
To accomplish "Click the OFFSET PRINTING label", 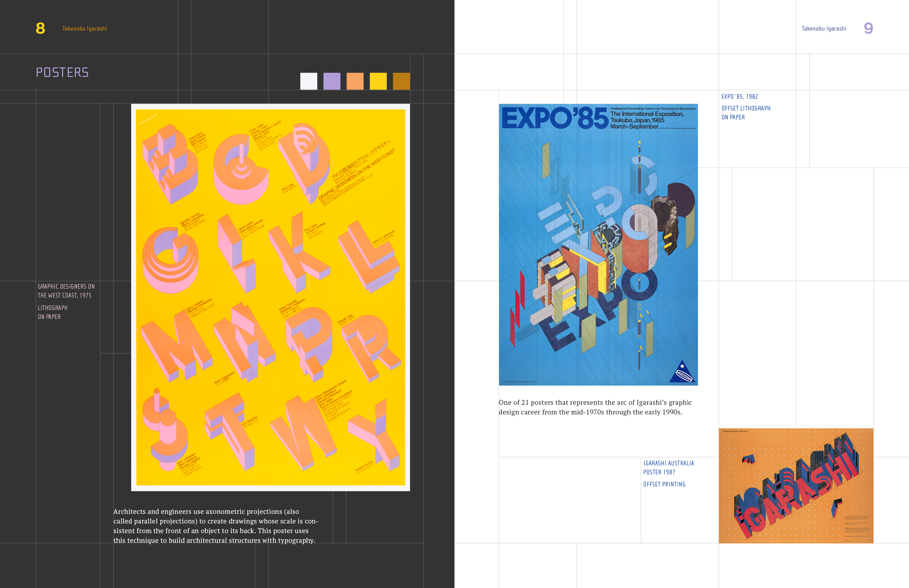I will pyautogui.click(x=664, y=484).
